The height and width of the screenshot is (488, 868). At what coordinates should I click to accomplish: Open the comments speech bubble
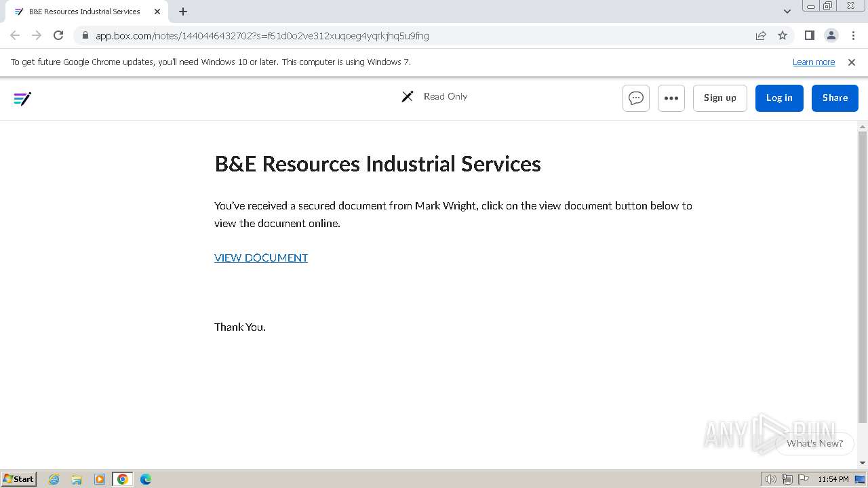coord(636,98)
